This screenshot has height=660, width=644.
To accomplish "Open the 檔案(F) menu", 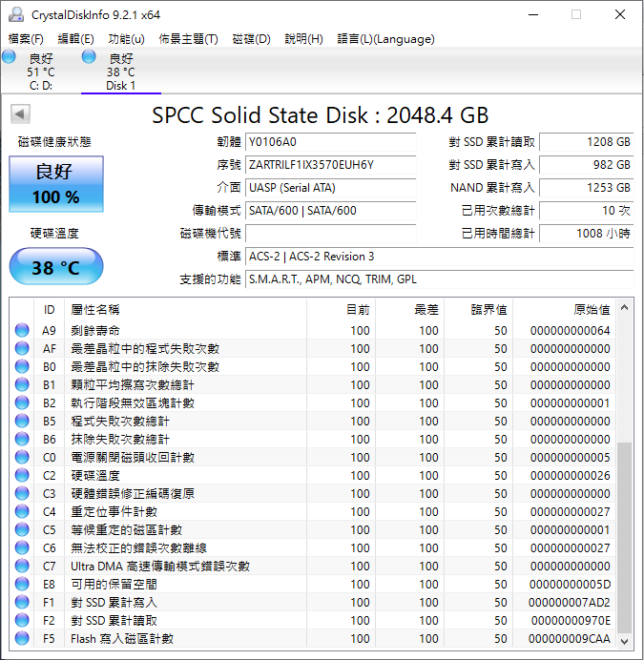I will pyautogui.click(x=26, y=39).
